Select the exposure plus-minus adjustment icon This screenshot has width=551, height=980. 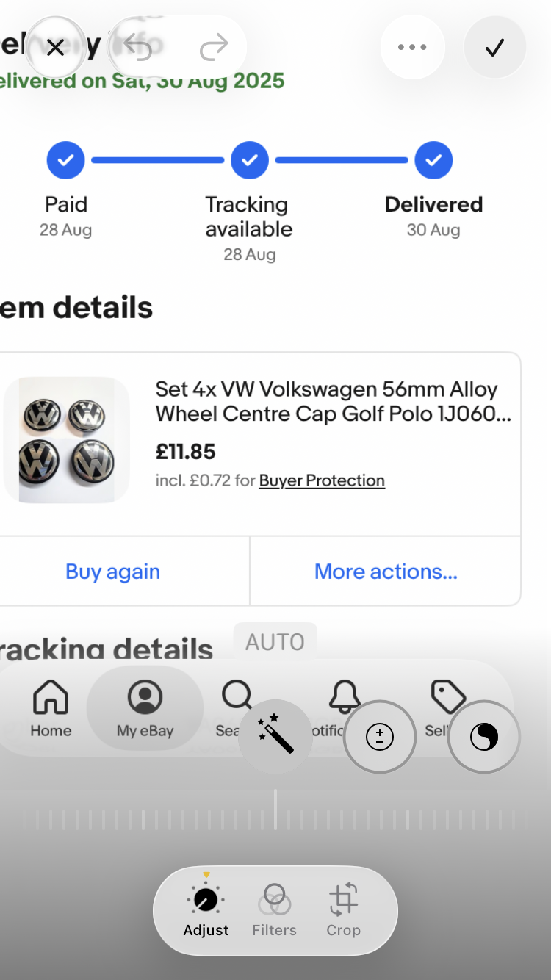(x=380, y=736)
